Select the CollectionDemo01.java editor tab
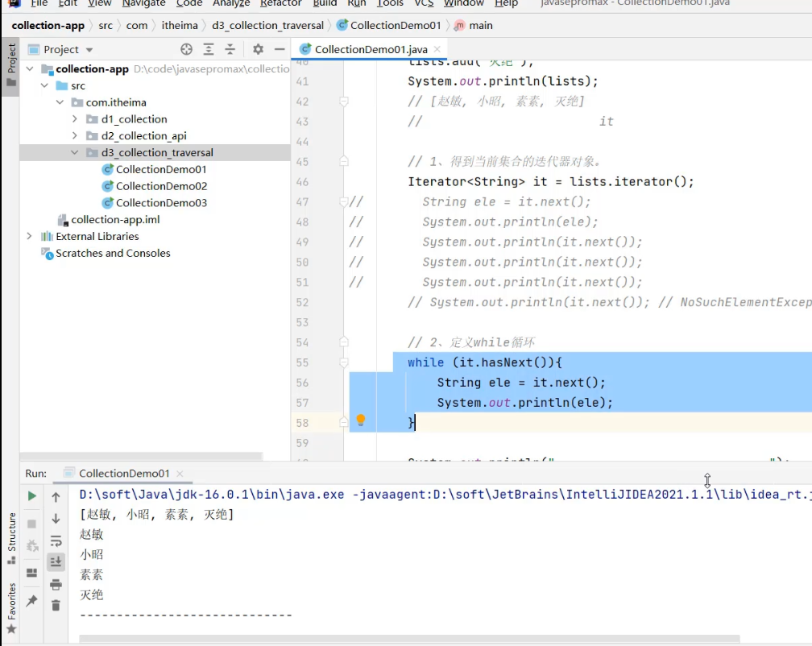Image resolution: width=812 pixels, height=646 pixels. 371,49
